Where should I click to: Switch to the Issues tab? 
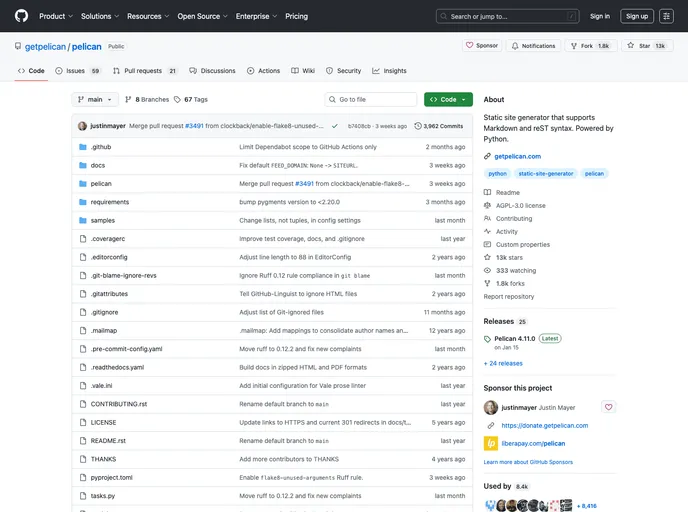(x=77, y=71)
